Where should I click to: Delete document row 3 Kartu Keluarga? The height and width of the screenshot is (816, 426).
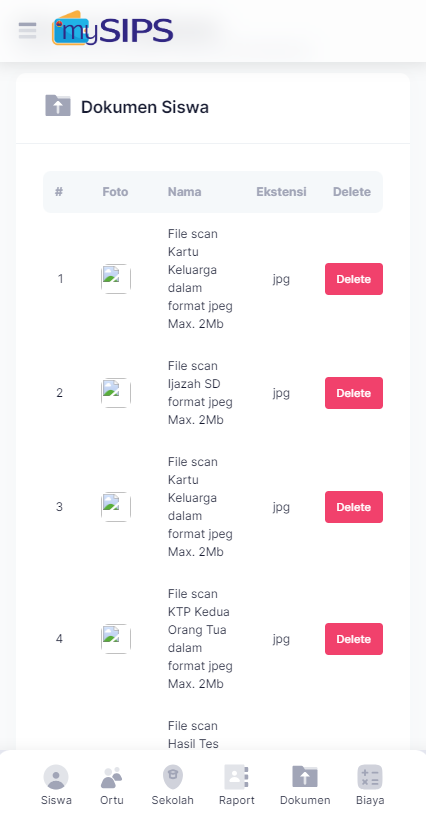[x=354, y=507]
